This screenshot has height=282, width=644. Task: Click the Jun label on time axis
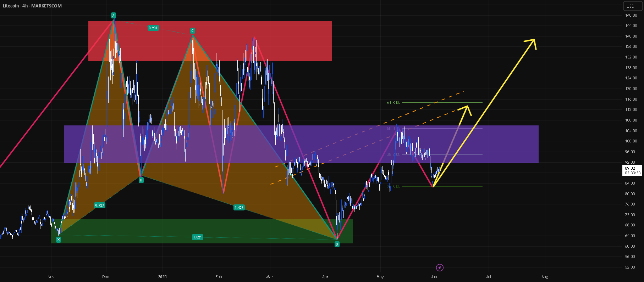coord(434,277)
